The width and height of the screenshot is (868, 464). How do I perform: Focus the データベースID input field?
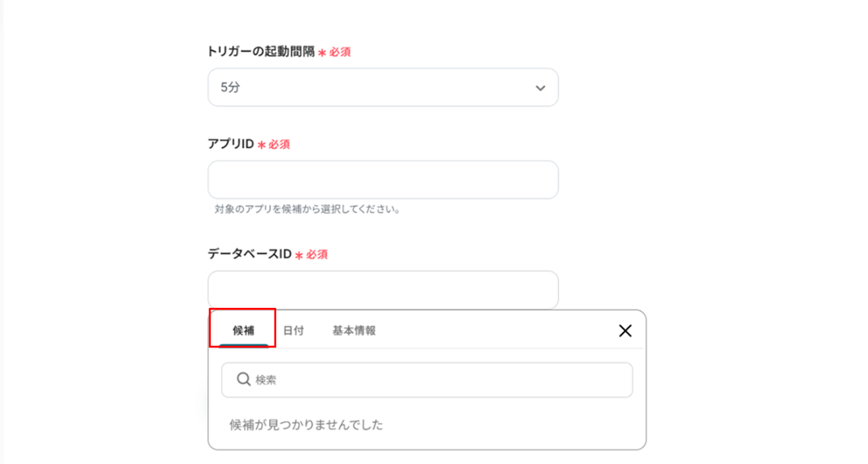click(382, 289)
